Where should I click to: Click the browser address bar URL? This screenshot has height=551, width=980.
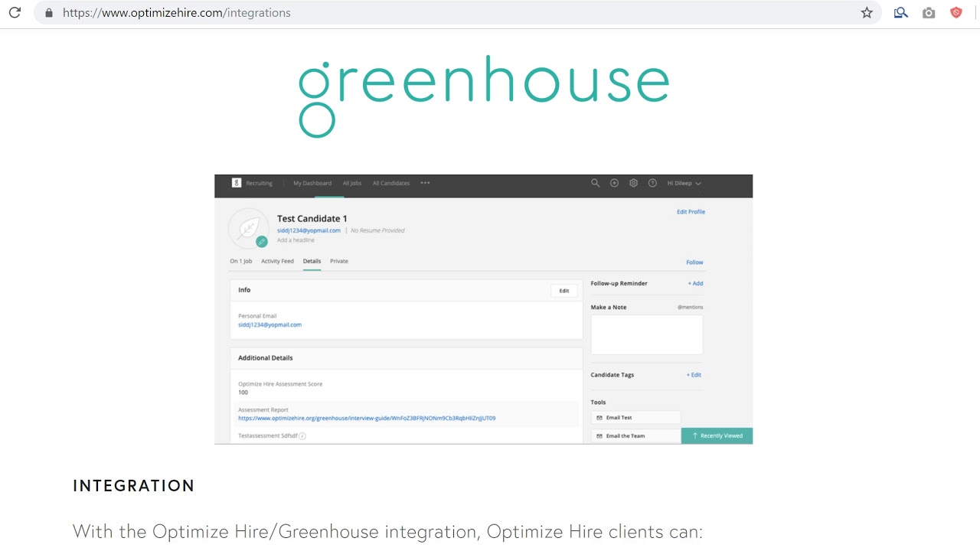click(x=177, y=13)
